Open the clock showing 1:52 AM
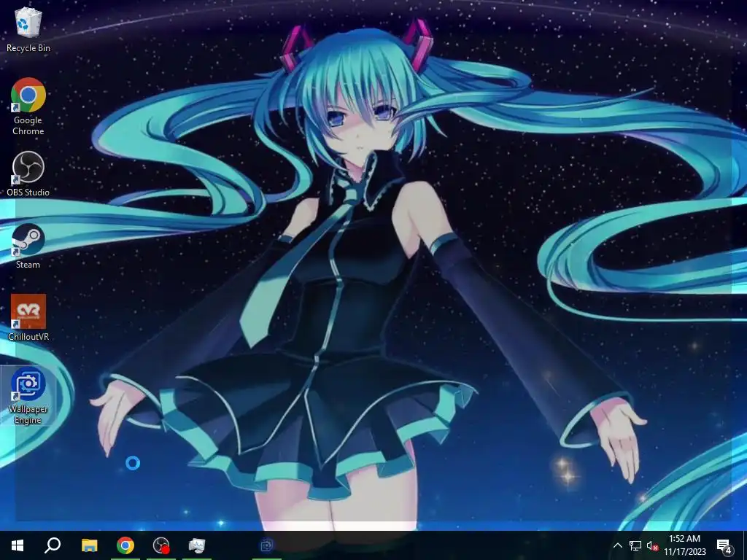Screen dimensions: 747x560 click(684, 545)
